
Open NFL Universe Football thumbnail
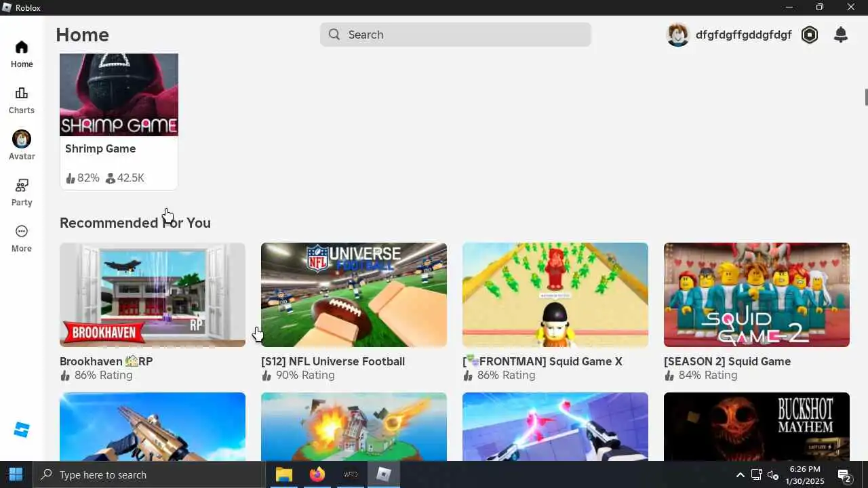[354, 295]
